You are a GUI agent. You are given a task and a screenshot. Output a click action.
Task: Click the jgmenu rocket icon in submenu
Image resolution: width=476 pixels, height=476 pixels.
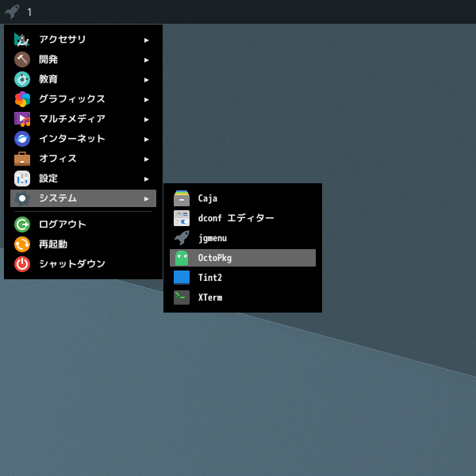point(182,238)
